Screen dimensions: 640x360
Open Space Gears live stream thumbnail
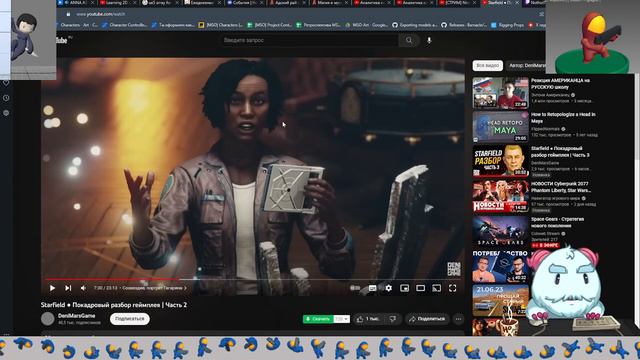(x=500, y=231)
